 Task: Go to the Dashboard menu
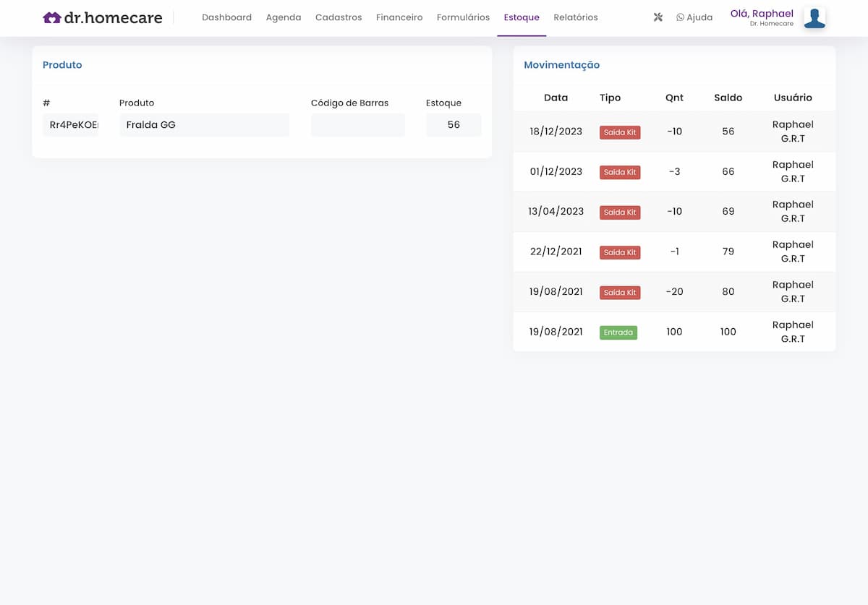pyautogui.click(x=226, y=17)
